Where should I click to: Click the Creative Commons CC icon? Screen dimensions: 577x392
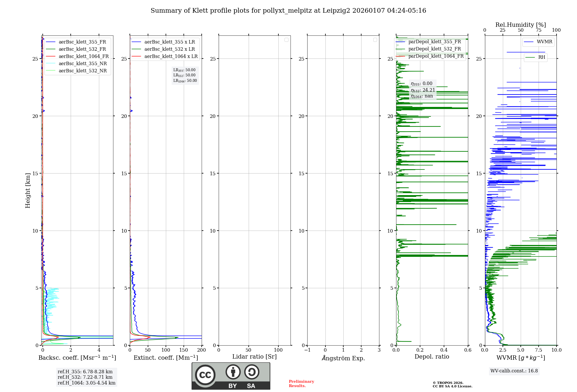pos(205,375)
